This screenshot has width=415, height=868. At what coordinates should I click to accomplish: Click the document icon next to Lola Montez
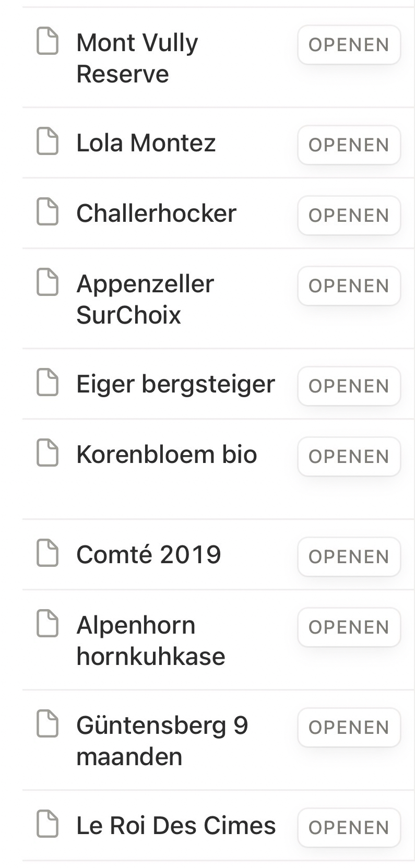(x=48, y=142)
